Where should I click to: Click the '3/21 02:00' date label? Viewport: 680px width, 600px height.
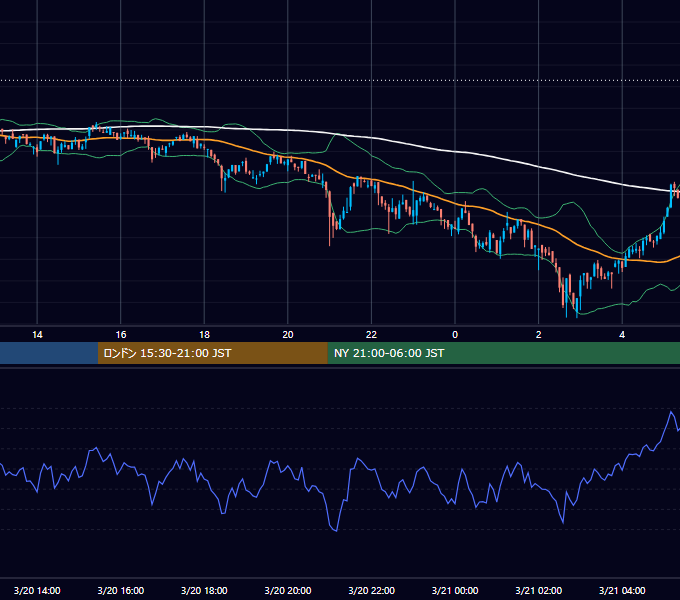click(539, 590)
